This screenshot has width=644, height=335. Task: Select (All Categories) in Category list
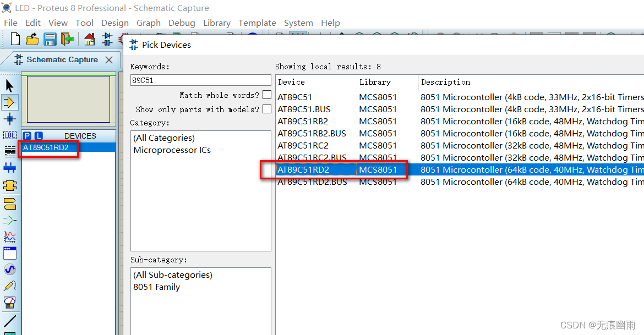tap(164, 138)
